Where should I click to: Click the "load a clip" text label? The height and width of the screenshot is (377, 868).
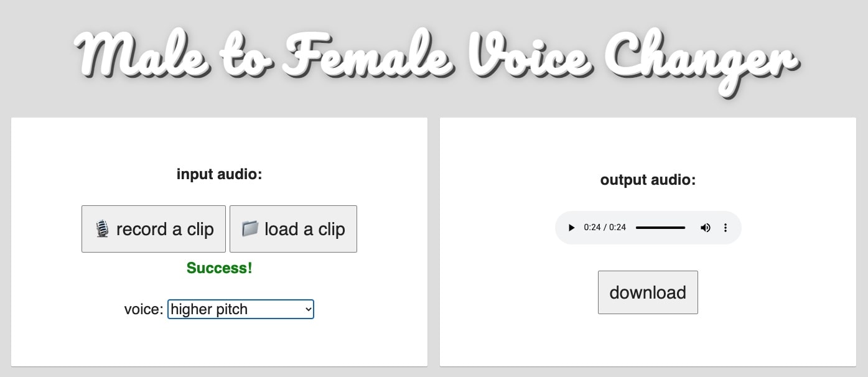pyautogui.click(x=304, y=230)
